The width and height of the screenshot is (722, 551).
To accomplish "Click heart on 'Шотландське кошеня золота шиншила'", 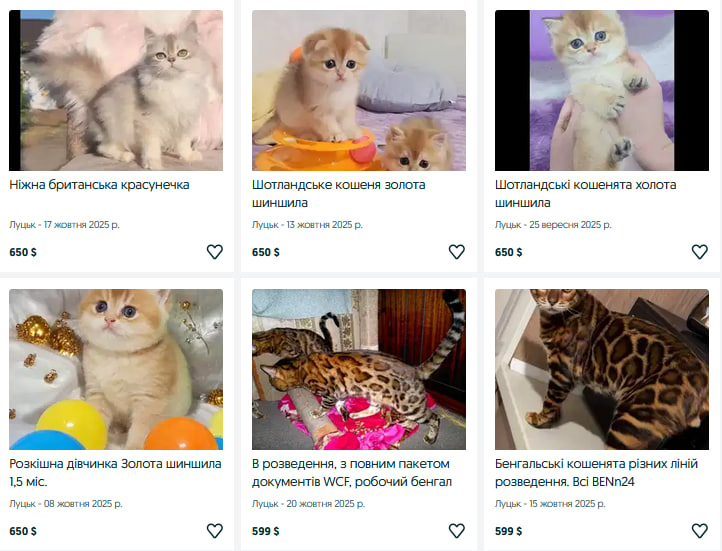I will click(457, 252).
